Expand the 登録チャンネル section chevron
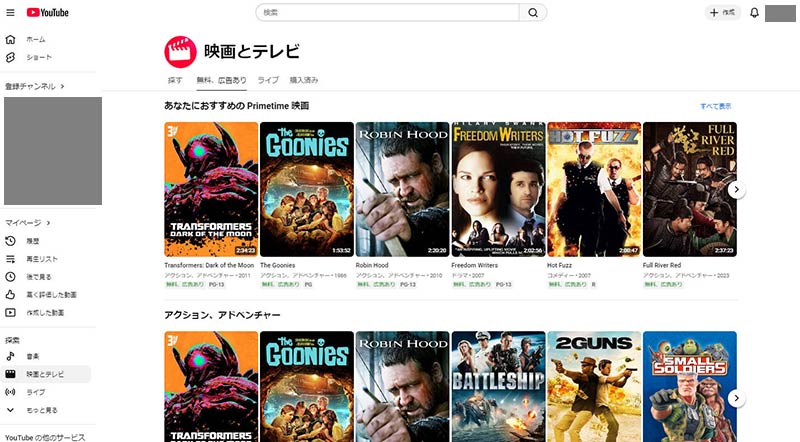 tap(62, 86)
